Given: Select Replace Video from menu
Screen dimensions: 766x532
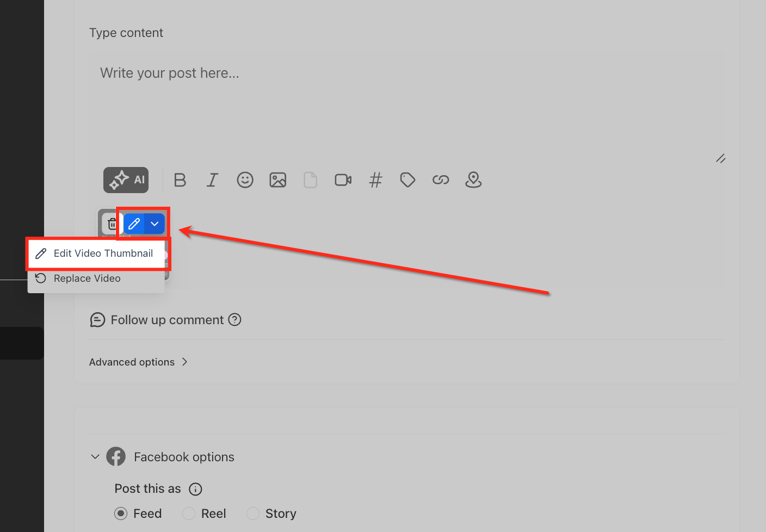Looking at the screenshot, I should tap(87, 278).
